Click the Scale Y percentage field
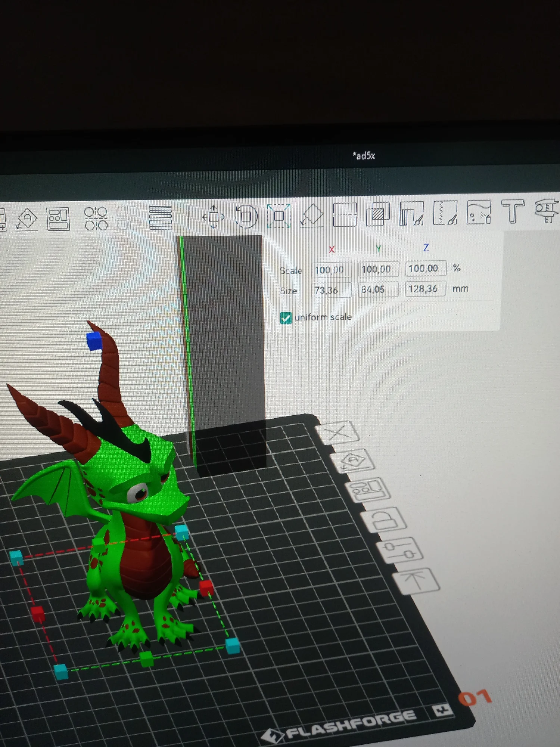 pos(379,269)
